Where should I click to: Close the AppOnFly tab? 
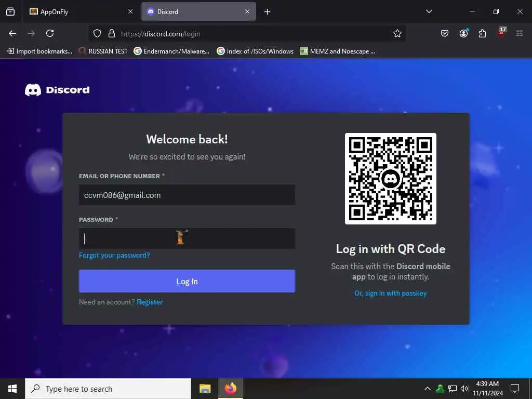(130, 12)
